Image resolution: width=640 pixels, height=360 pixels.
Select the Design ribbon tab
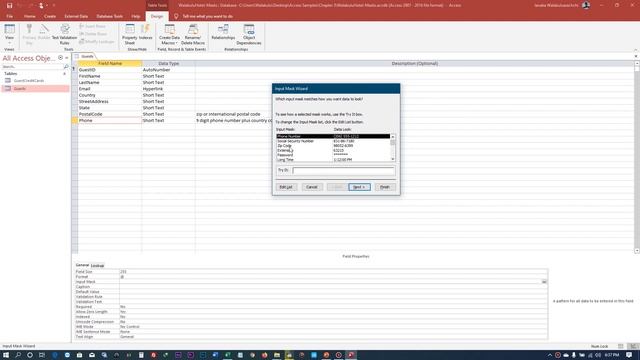(x=157, y=16)
